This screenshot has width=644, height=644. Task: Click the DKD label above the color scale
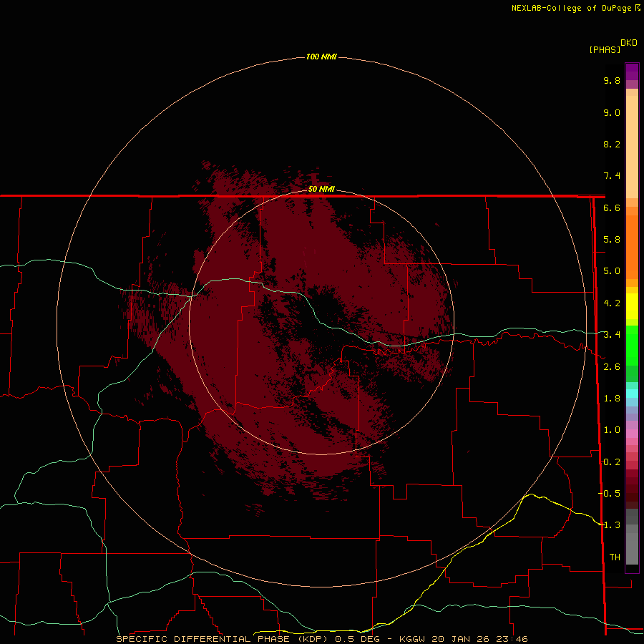pyautogui.click(x=629, y=43)
